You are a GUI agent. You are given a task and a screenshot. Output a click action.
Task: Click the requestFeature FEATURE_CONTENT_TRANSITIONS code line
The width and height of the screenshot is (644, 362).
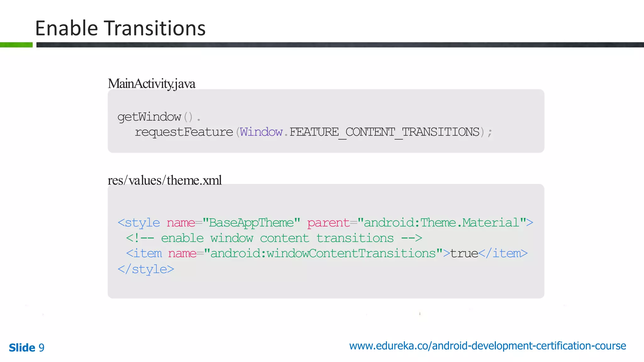click(x=314, y=132)
